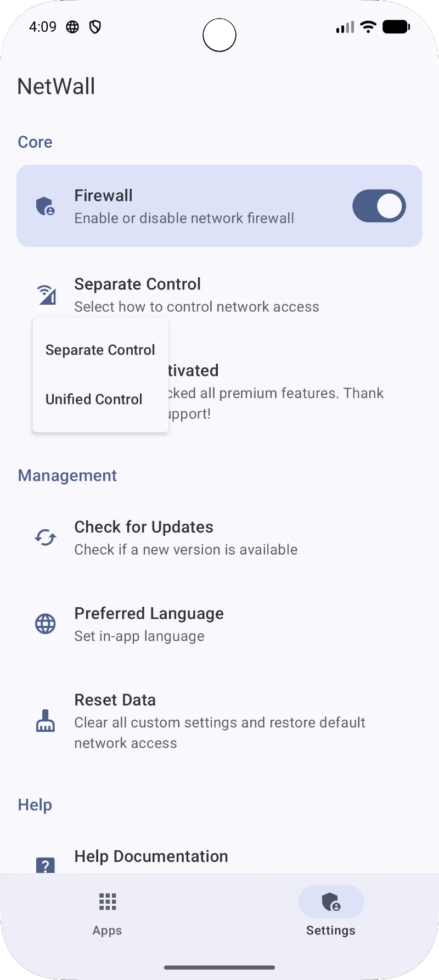Click the Separate Control signal icon
Viewport: 439px width, 980px height.
tap(47, 295)
